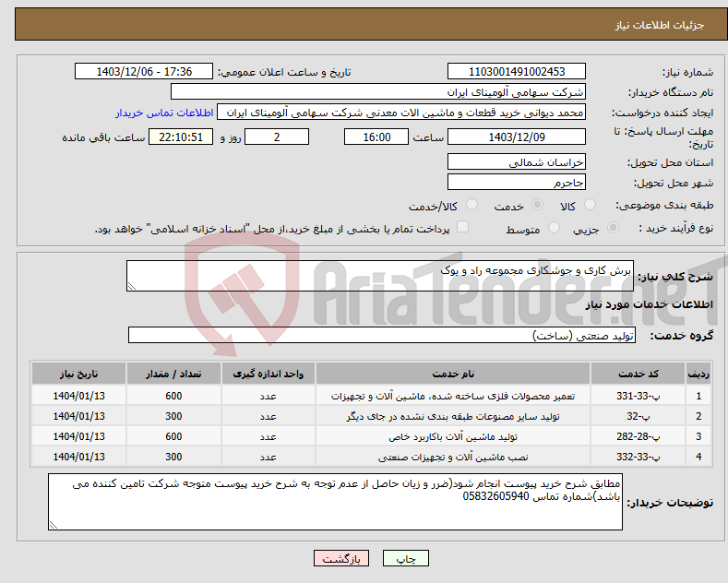The image size is (728, 583).
Task: Click the چاپ (print) button
Action: click(405, 558)
